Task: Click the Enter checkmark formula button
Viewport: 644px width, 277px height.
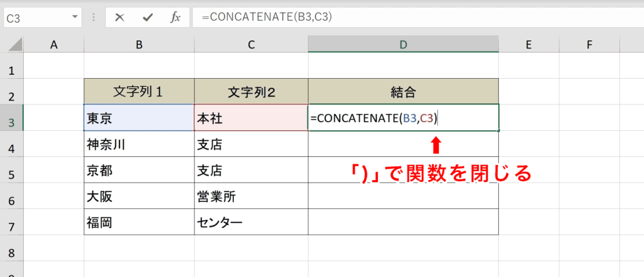Action: [147, 18]
